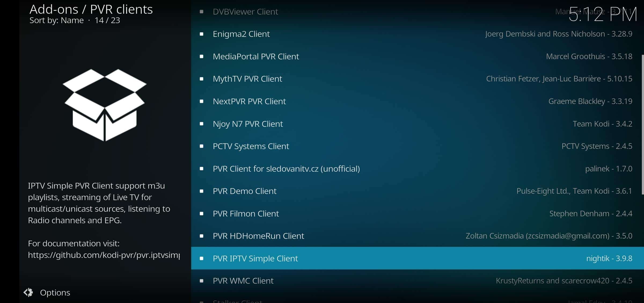The width and height of the screenshot is (644, 303).
Task: Click bullet icon beside PVR WMC Client
Action: 202,281
